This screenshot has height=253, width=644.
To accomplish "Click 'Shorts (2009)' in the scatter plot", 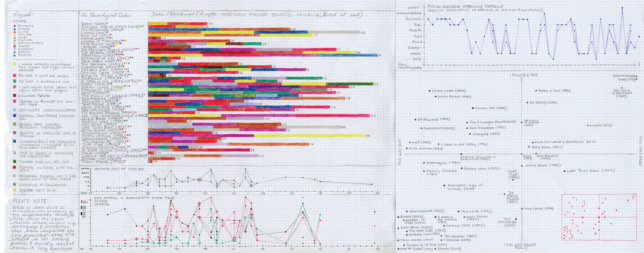I will point(449,249).
